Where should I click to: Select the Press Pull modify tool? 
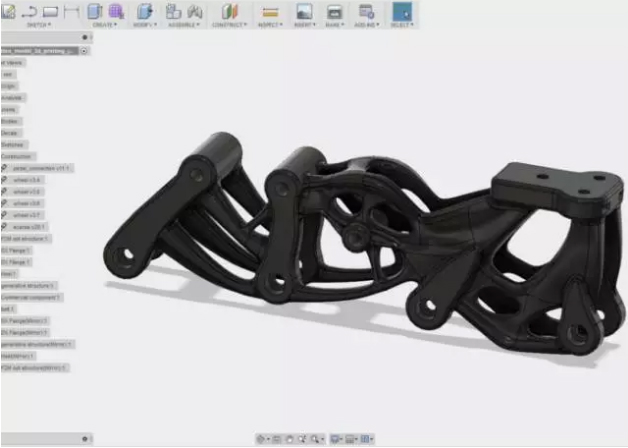(x=145, y=11)
